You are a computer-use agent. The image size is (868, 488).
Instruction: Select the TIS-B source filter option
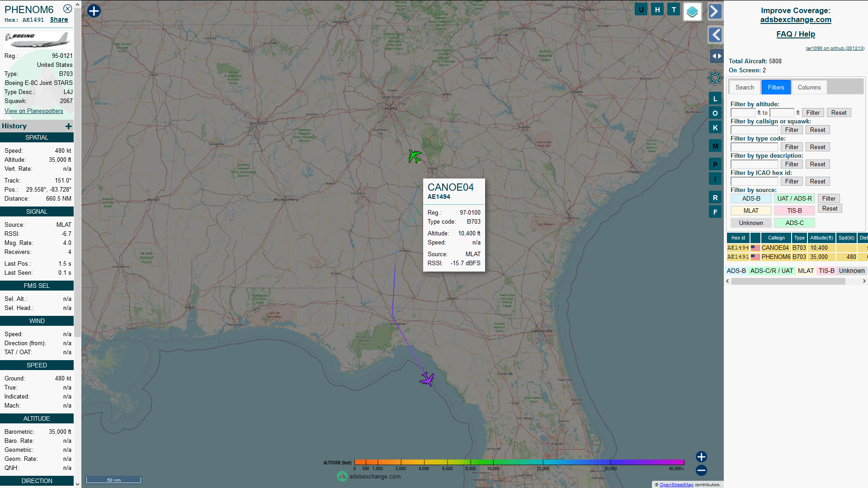(794, 211)
